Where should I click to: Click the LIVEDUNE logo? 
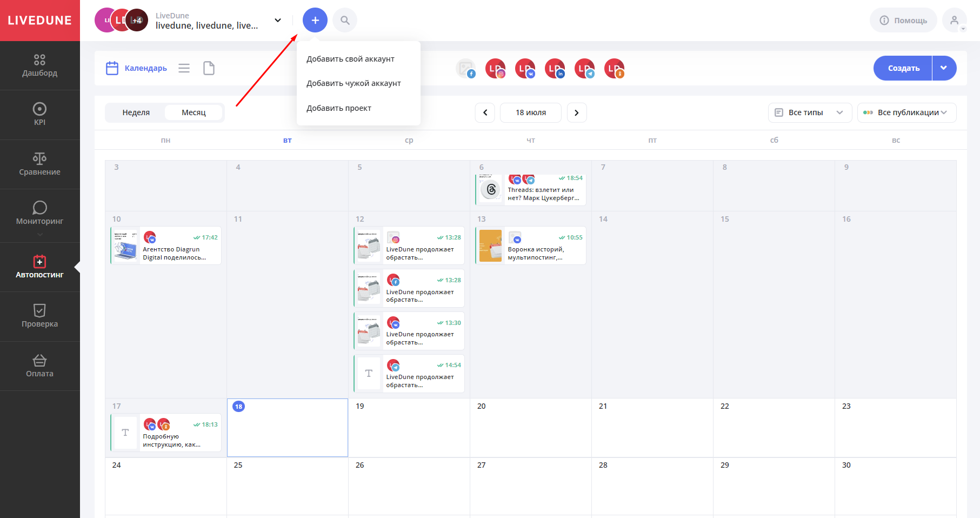click(39, 21)
